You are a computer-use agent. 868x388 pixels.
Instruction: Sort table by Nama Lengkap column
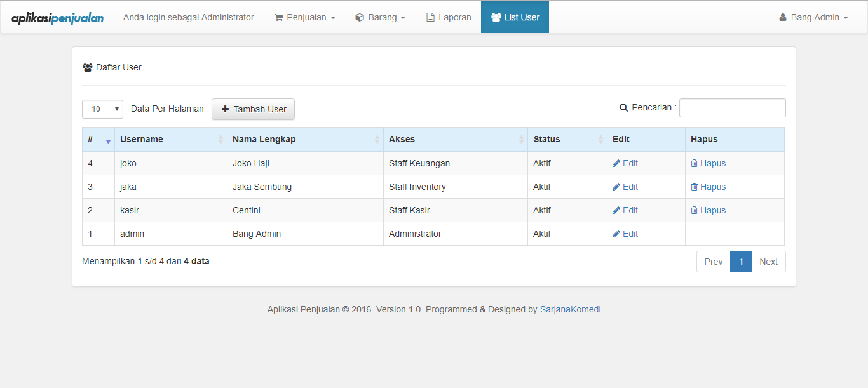(377, 140)
